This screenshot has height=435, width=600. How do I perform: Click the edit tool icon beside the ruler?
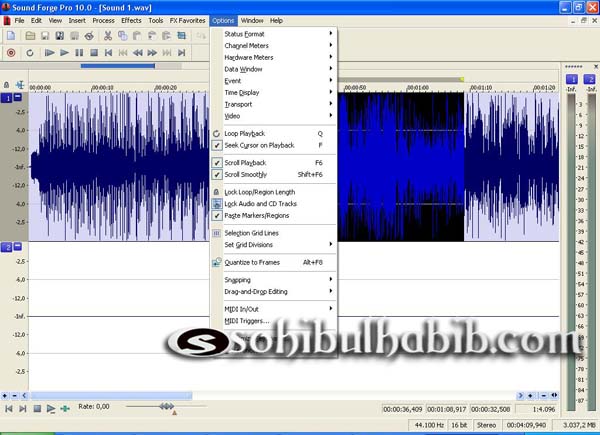coord(20,85)
